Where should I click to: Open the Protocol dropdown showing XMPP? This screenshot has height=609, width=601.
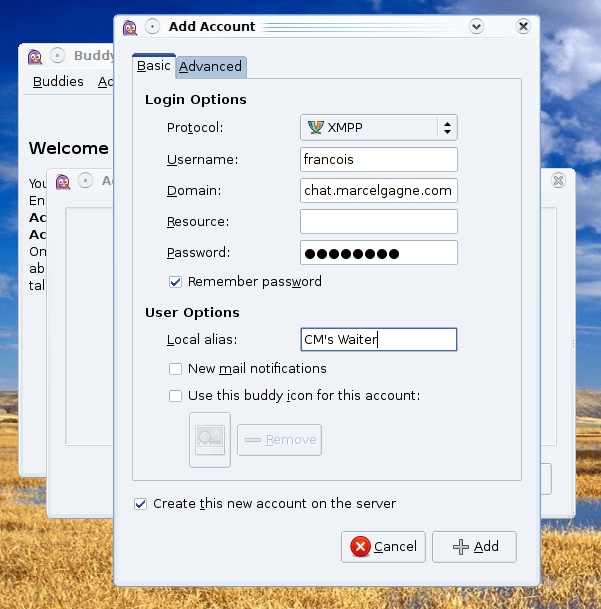point(378,127)
